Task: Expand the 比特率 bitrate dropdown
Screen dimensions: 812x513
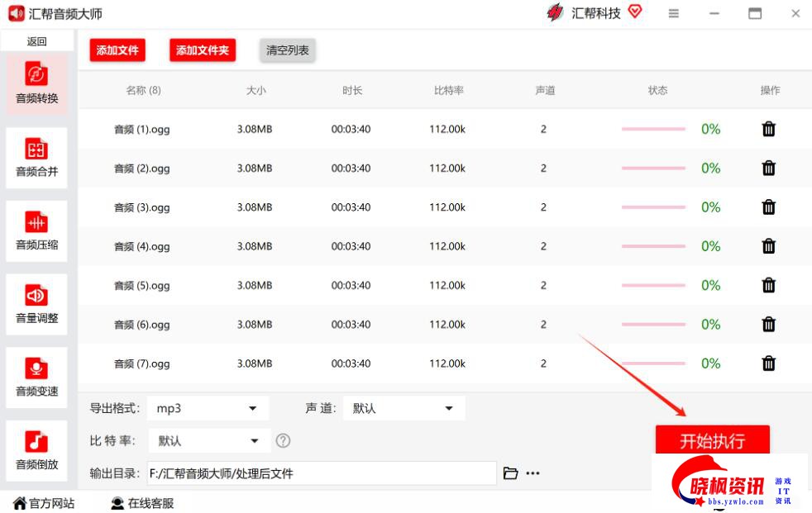Action: (x=210, y=440)
